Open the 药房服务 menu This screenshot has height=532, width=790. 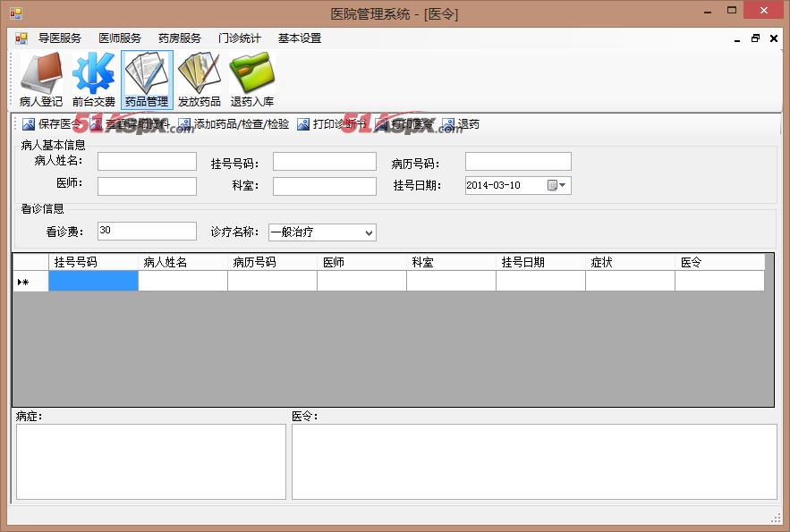tap(180, 38)
